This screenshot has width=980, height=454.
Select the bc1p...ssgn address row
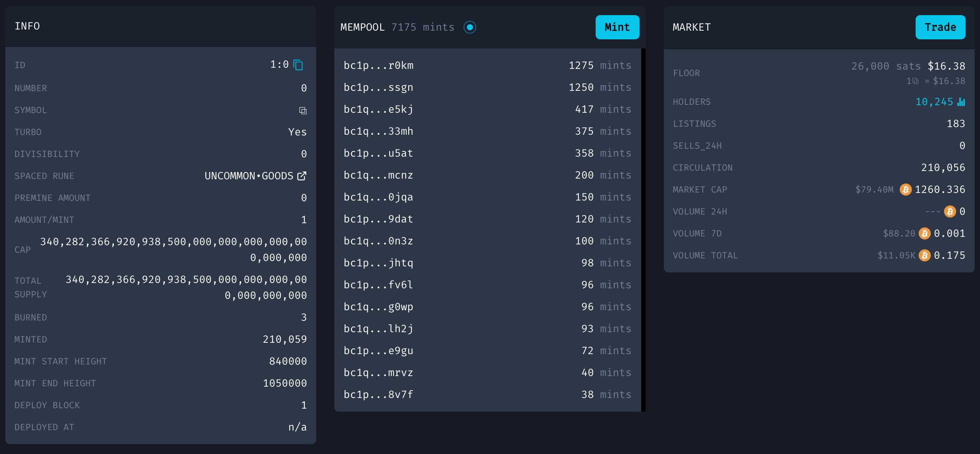click(378, 87)
